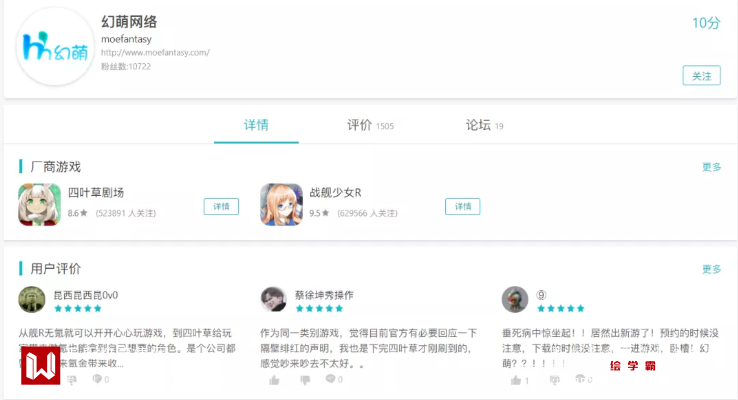Click the (629566 人关注) follower text

pyautogui.click(x=367, y=213)
